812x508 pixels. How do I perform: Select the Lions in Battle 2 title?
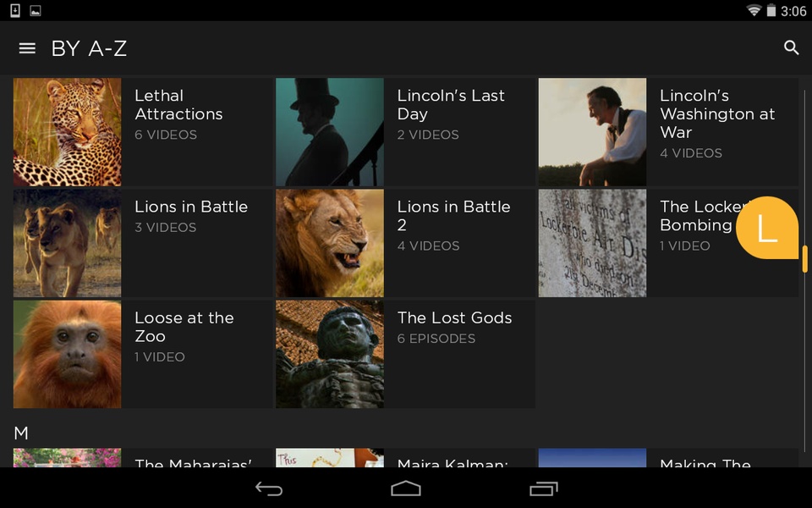(453, 216)
